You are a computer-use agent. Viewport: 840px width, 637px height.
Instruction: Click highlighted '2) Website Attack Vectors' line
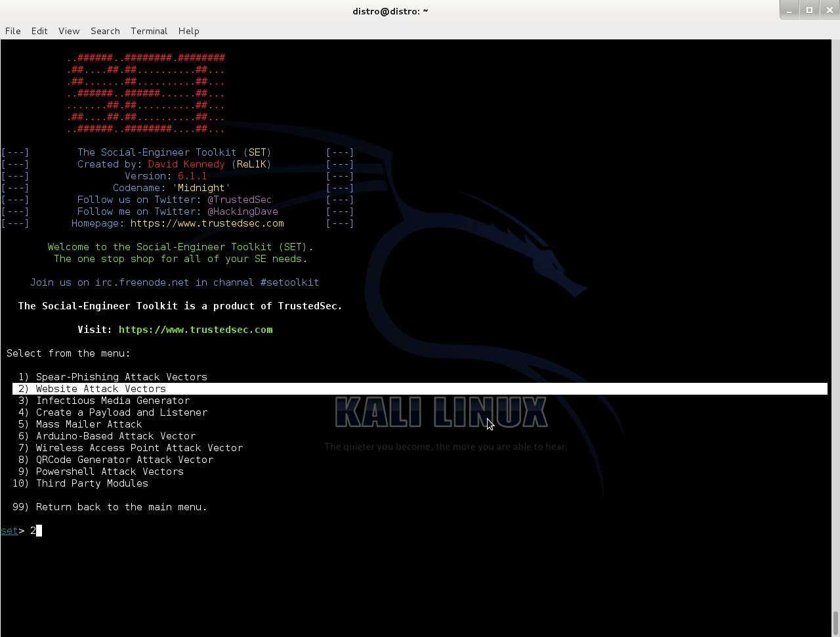(420, 389)
